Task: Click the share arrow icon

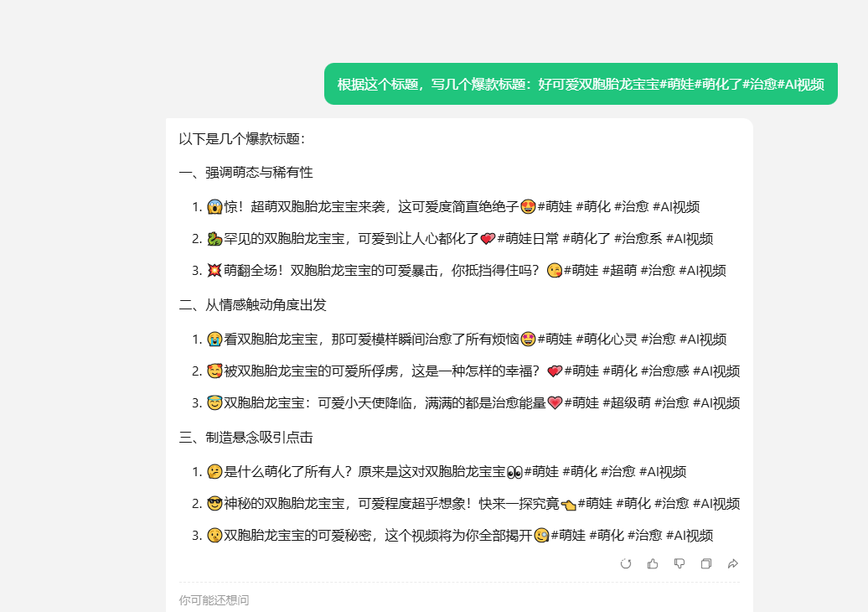Action: coord(733,563)
